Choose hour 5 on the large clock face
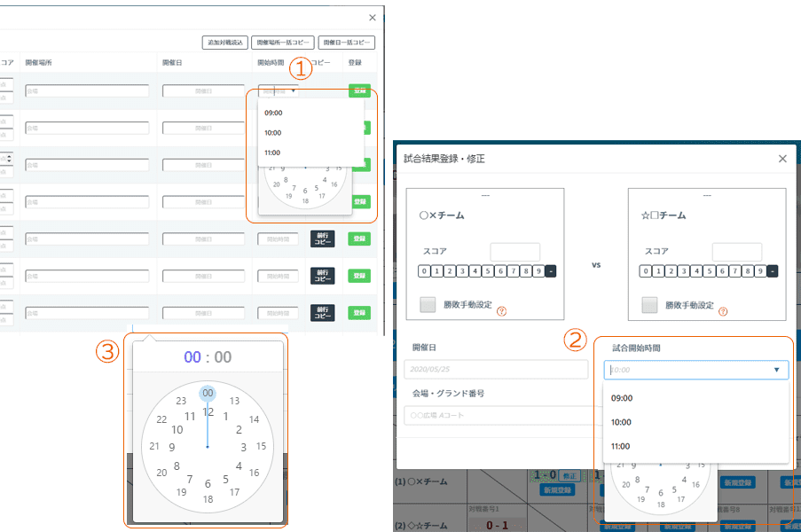Screen dimensions: 801x532 click(x=225, y=479)
